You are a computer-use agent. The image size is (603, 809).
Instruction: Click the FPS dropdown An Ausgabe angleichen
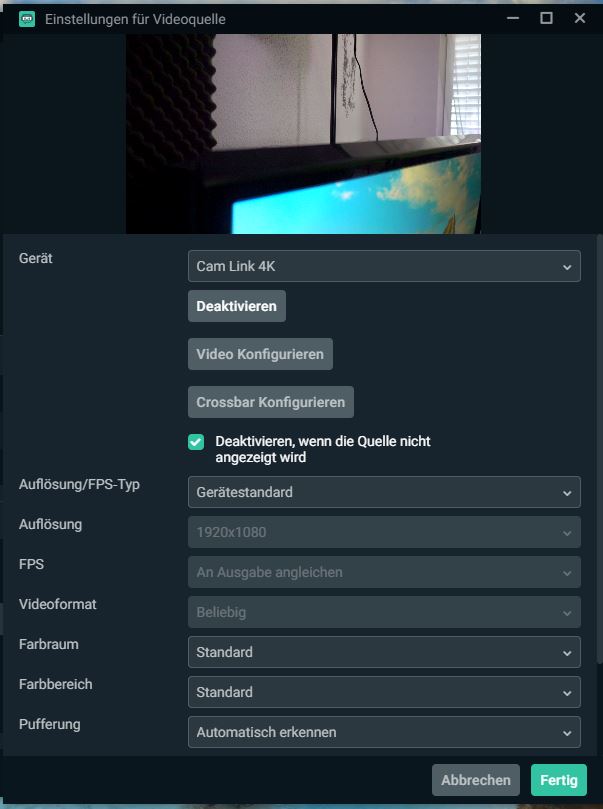point(384,572)
